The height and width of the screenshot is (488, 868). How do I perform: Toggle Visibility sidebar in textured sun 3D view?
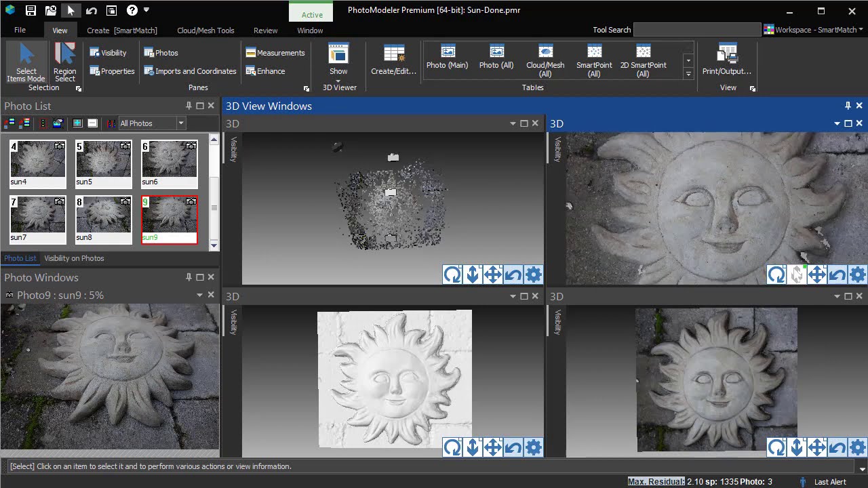point(557,322)
